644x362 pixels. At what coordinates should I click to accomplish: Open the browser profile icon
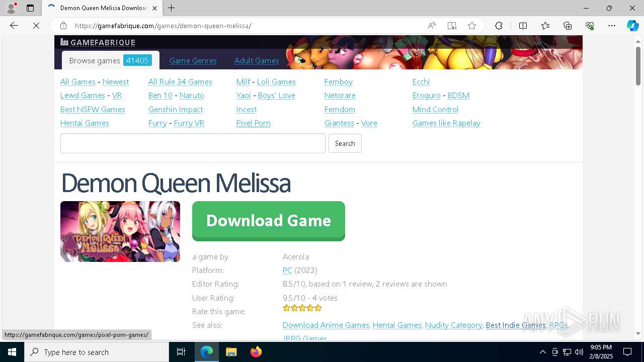[x=11, y=8]
